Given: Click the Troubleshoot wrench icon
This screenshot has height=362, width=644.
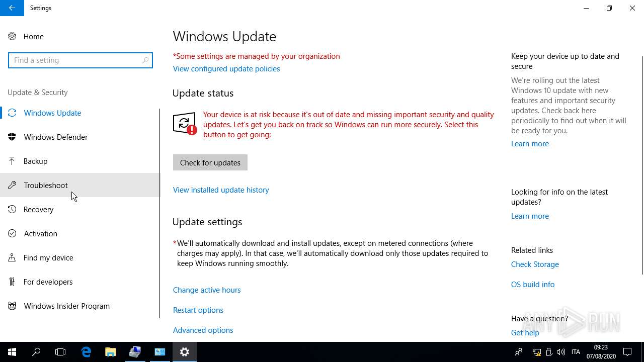Looking at the screenshot, I should (12, 185).
